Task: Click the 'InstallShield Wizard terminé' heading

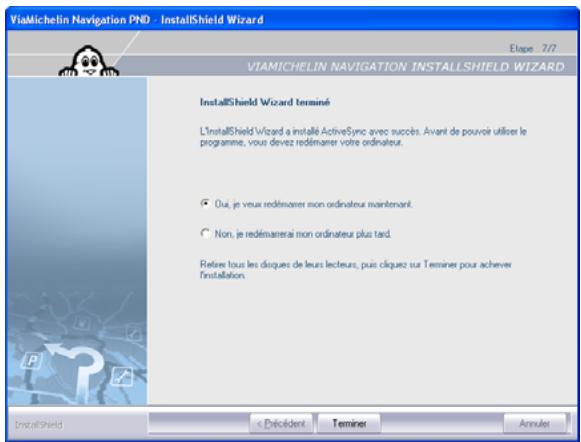Action: click(265, 102)
